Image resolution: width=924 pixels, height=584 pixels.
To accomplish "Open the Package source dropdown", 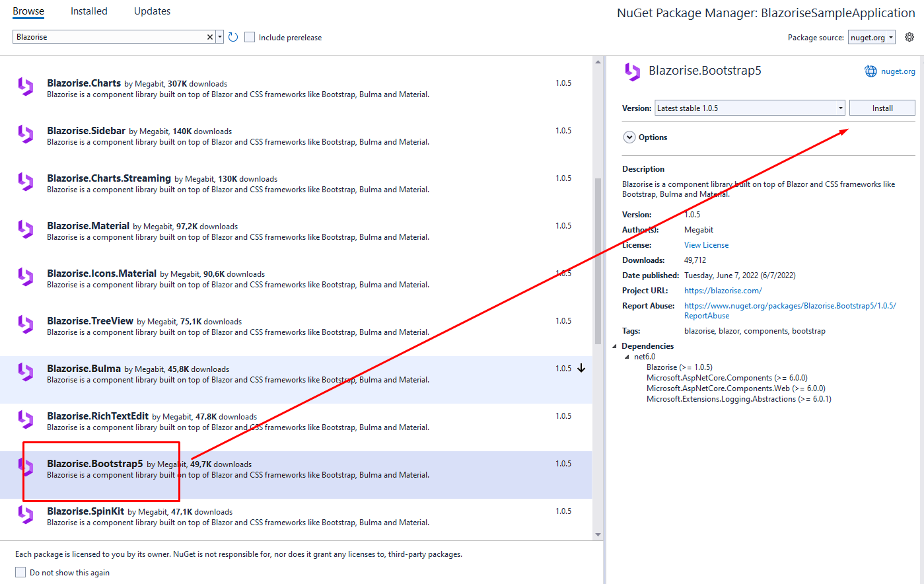I will click(871, 38).
